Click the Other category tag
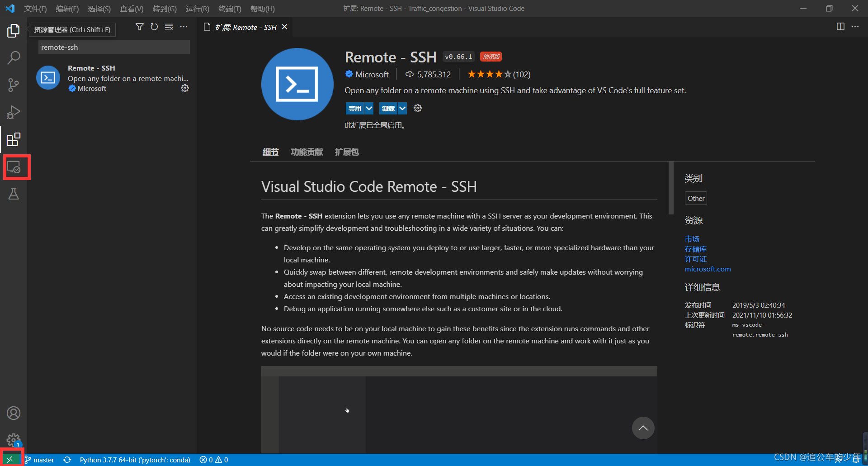This screenshot has width=868, height=466. 696,198
